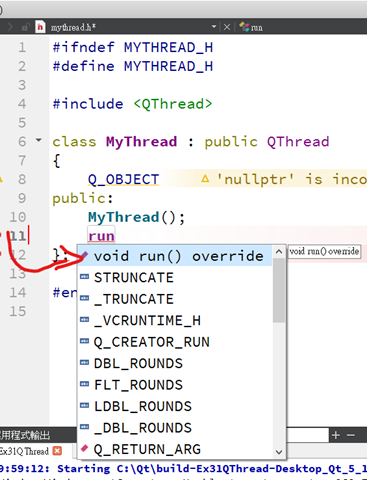Pick _VCRUNTIME_H completion entry
This screenshot has width=367, height=480.
(175, 320)
